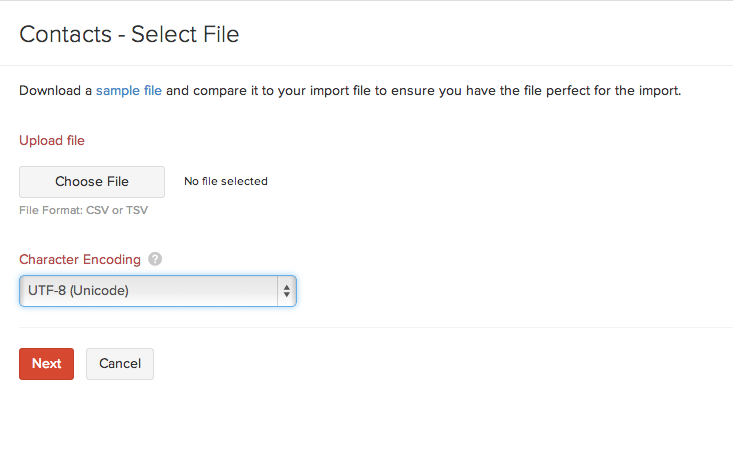Click the up-down arrows on encoding selector
Image resolution: width=733 pixels, height=461 pixels.
coord(287,291)
